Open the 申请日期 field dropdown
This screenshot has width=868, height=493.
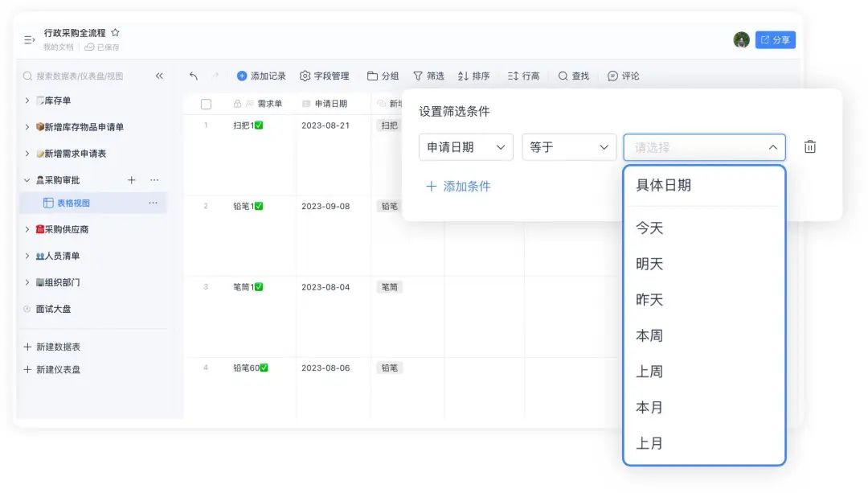click(x=465, y=147)
